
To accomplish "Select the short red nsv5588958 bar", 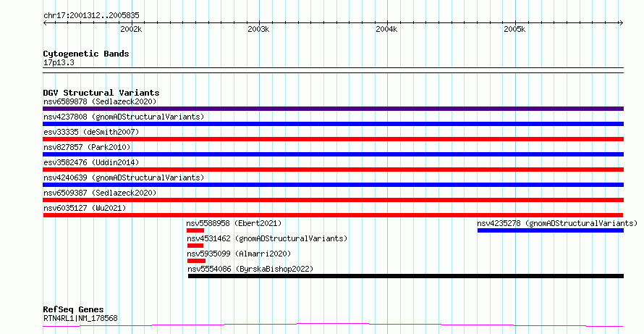I will tap(195, 230).
